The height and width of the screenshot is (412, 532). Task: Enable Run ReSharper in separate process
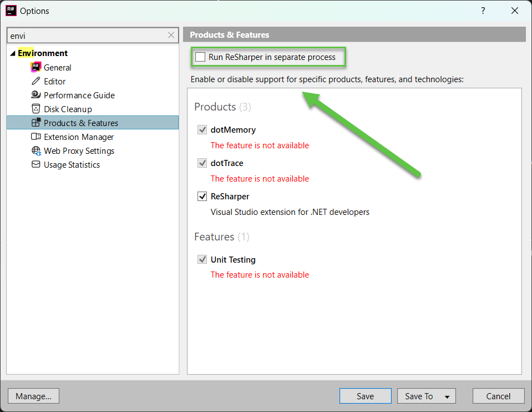point(200,57)
